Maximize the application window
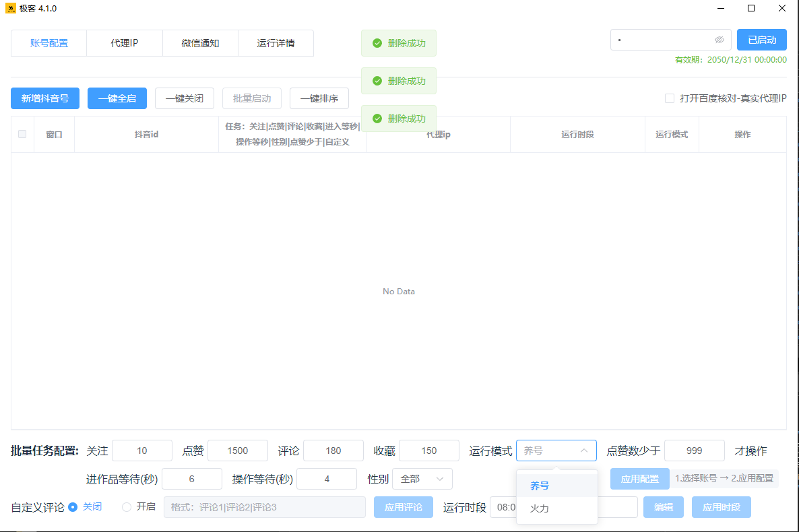Screen dimensions: 799x532 (751, 9)
